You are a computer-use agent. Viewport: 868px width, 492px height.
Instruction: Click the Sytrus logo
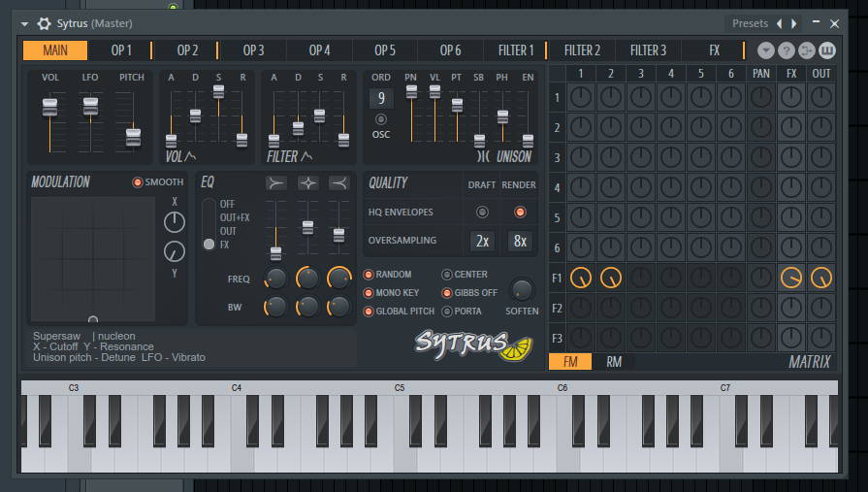(473, 344)
